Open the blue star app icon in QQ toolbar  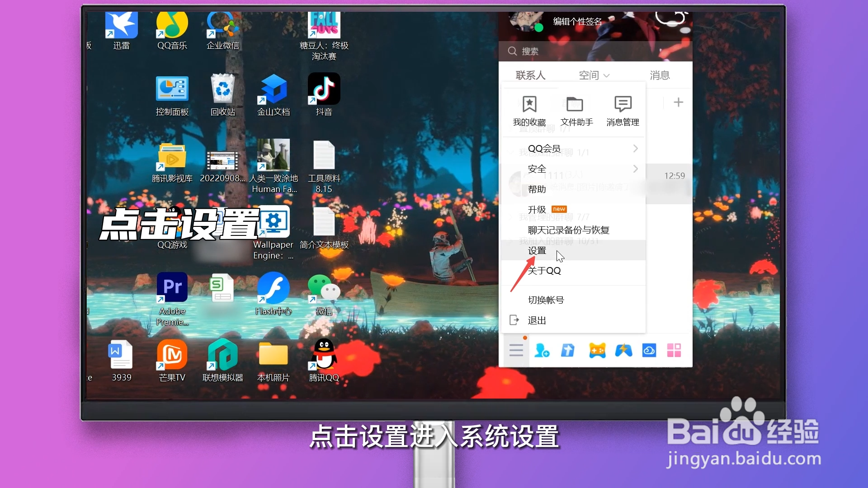pos(623,350)
